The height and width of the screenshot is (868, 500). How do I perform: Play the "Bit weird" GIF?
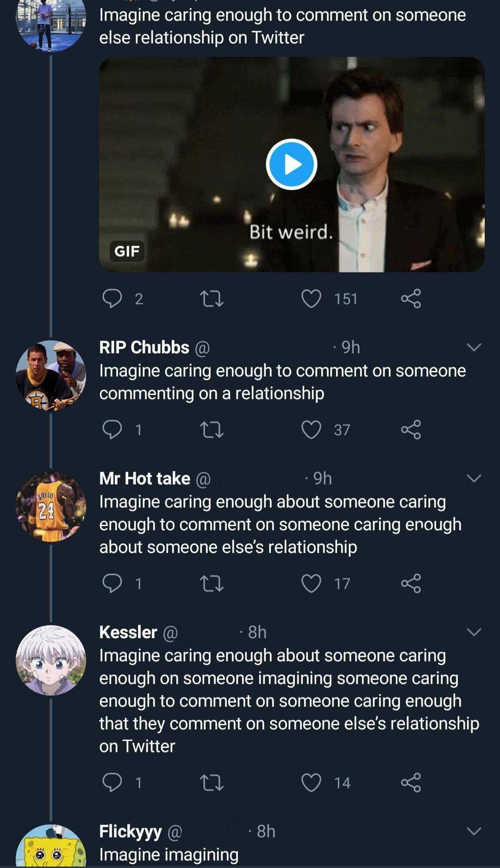(291, 164)
